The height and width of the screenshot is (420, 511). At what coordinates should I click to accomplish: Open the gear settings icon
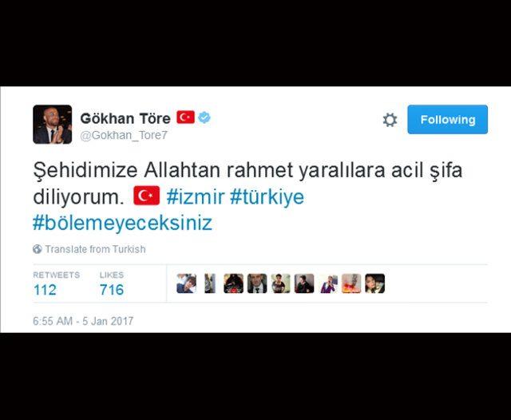point(390,120)
